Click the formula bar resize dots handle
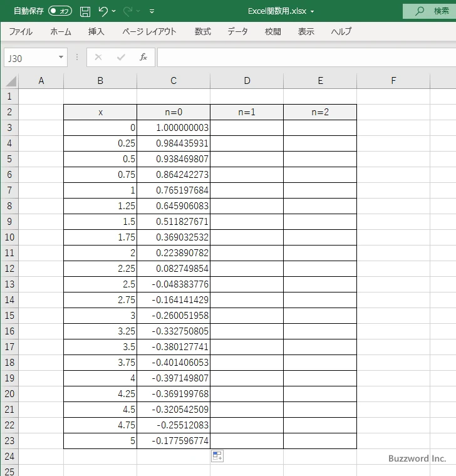456x476 pixels. pyautogui.click(x=77, y=57)
